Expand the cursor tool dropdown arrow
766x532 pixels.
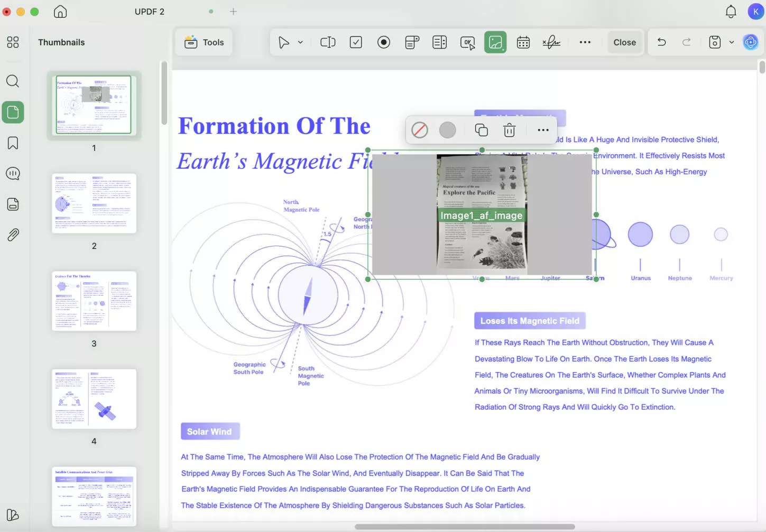click(300, 42)
